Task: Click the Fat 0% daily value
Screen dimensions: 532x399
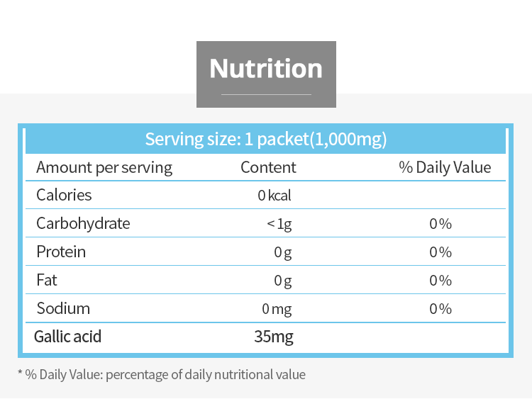Action: (440, 281)
